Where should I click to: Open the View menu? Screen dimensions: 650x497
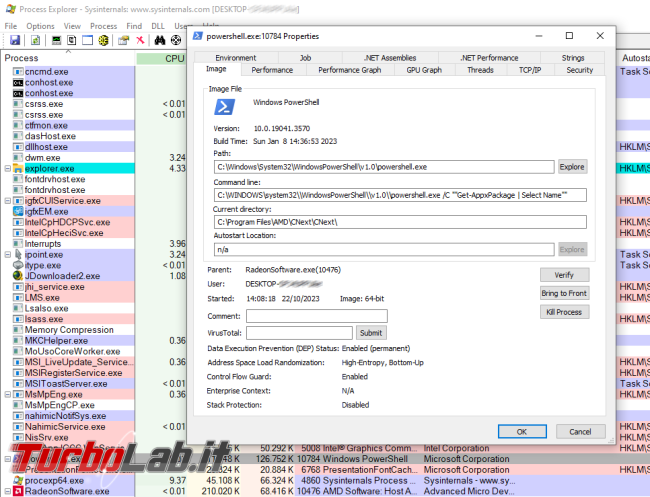click(x=72, y=26)
